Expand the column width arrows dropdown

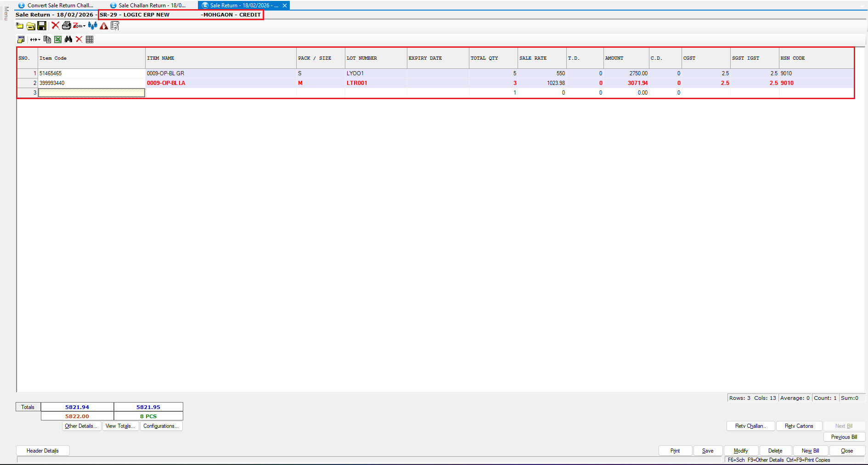[x=35, y=39]
